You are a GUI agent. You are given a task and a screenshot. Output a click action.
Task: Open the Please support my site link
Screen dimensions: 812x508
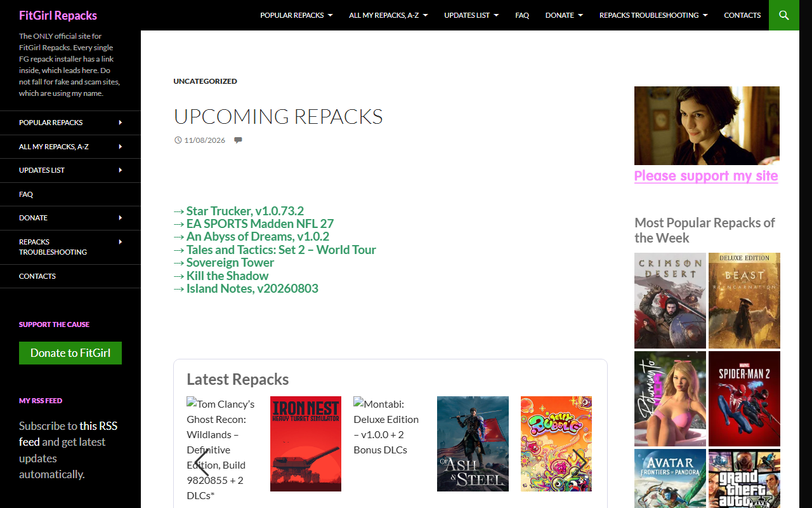coord(706,176)
